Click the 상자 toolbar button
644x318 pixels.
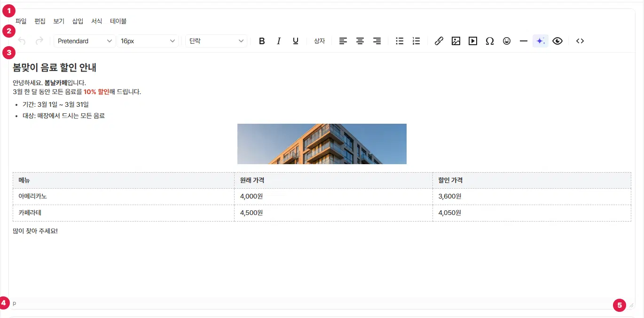pos(320,41)
